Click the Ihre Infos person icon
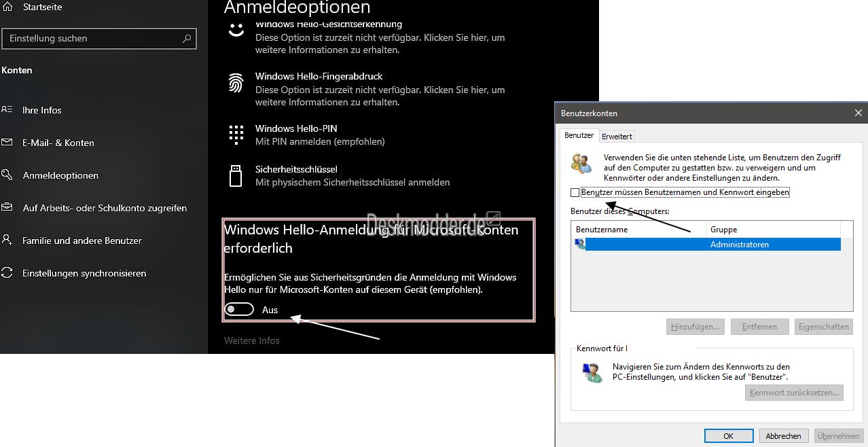 7,109
